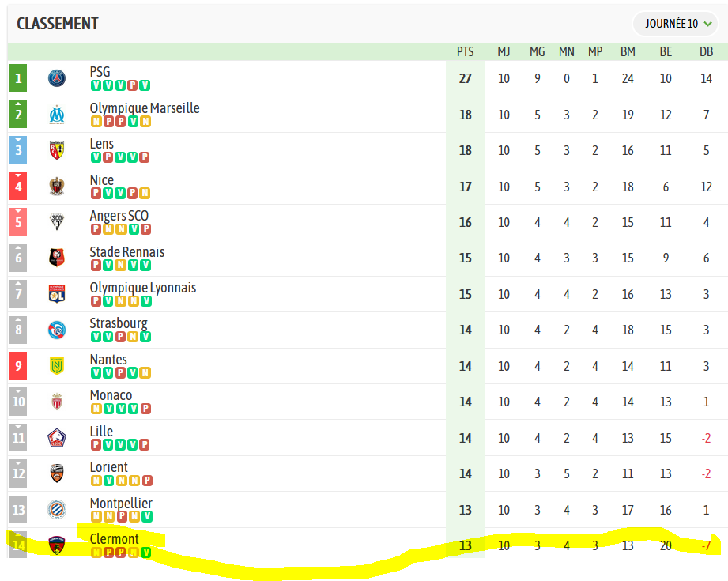Click the Stade Rennais crest

57,258
